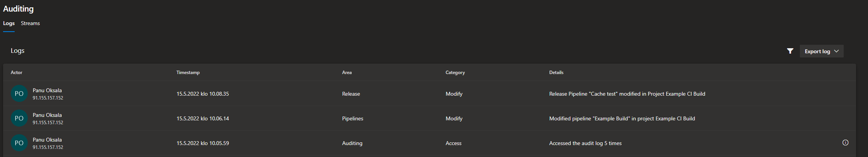The image size is (868, 157).
Task: Click the Area column header
Action: coord(347,73)
